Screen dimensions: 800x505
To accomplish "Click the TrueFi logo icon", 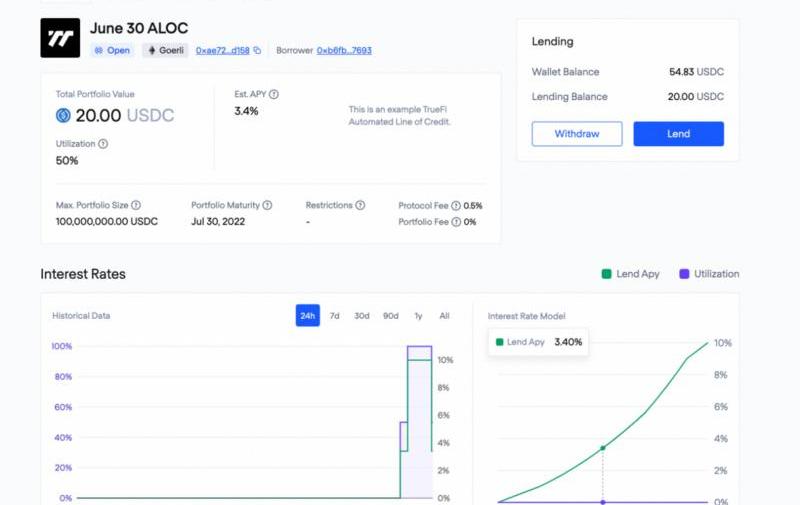I will (x=60, y=38).
